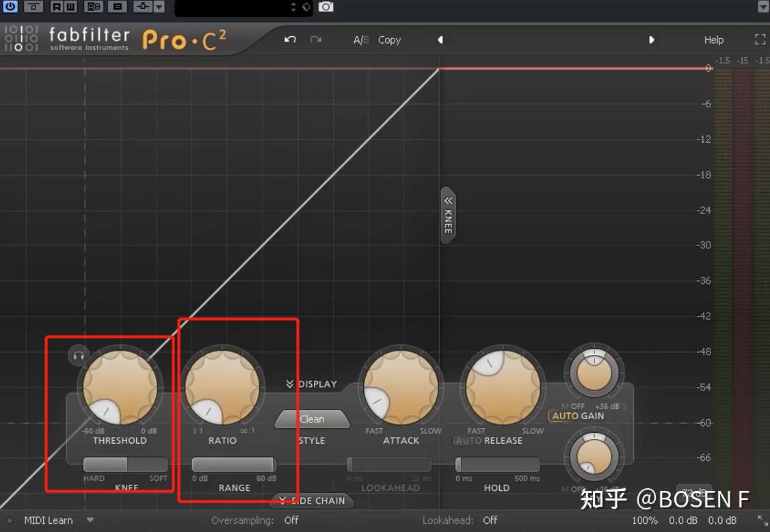Click the Clean compression STYLE button

coord(312,418)
